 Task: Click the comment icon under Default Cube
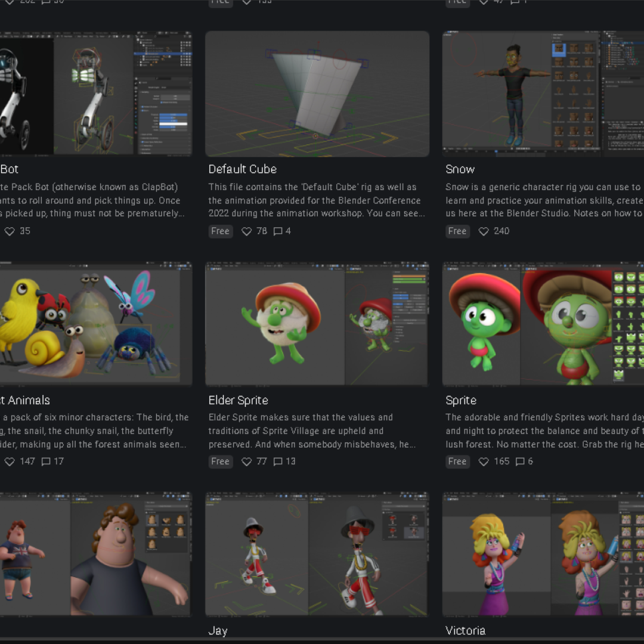pyautogui.click(x=278, y=231)
